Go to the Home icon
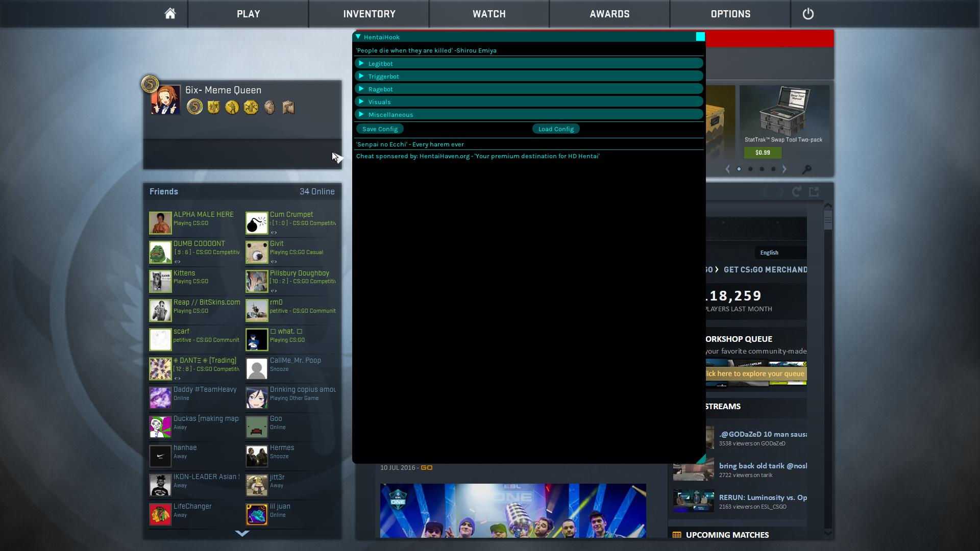 [x=170, y=14]
